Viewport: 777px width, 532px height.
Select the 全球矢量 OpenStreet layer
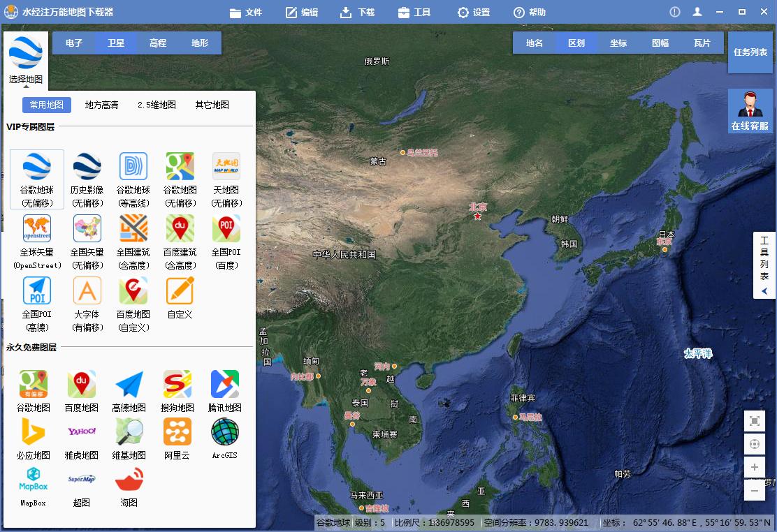point(36,241)
